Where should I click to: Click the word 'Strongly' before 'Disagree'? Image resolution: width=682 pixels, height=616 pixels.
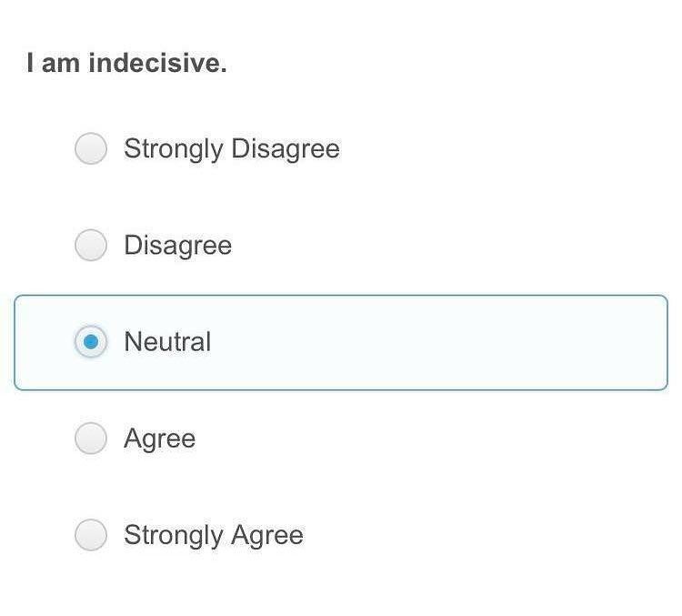(174, 149)
